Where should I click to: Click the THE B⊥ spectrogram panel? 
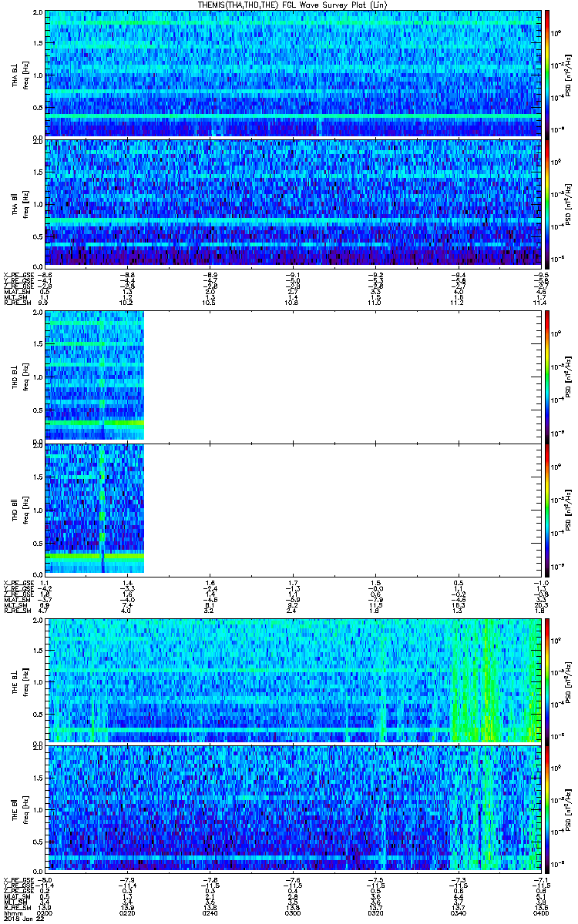pyautogui.click(x=293, y=681)
